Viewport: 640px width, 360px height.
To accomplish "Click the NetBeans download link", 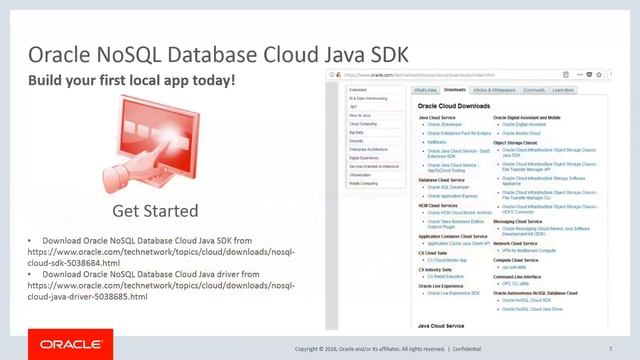I will click(437, 142).
